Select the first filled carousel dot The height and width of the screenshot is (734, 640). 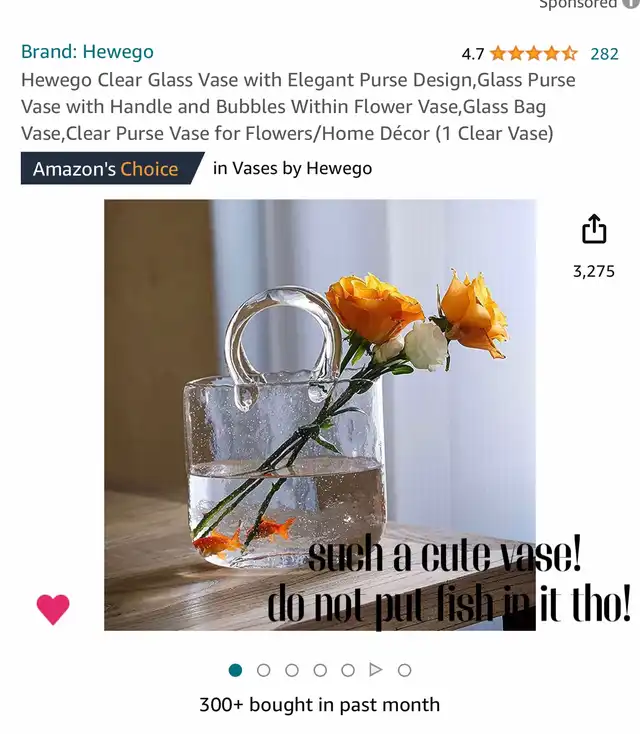pos(235,670)
